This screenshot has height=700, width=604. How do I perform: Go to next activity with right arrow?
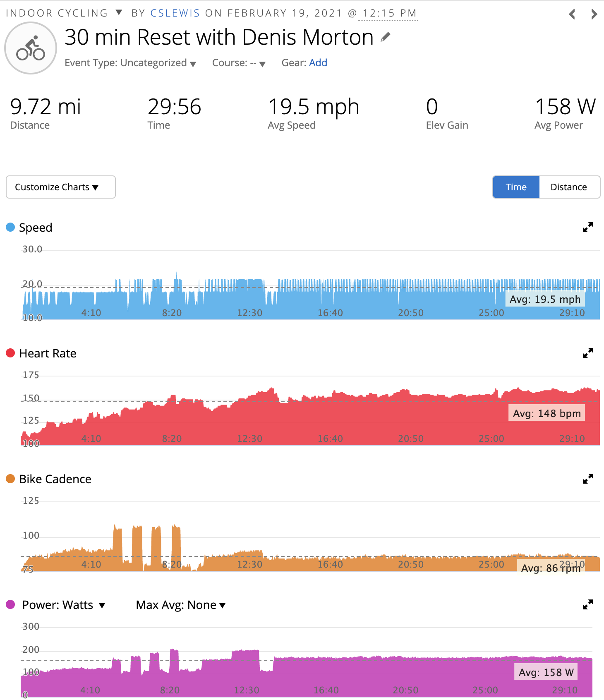point(594,14)
